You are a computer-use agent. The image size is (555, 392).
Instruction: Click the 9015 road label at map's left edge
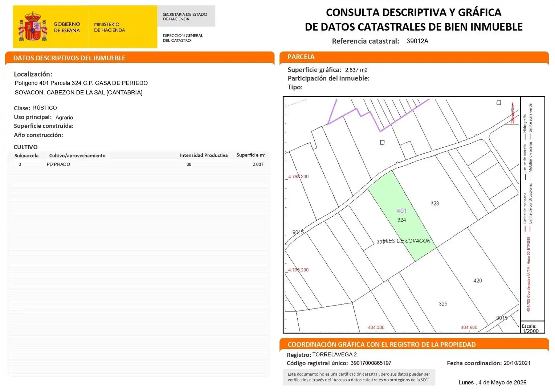coord(298,232)
